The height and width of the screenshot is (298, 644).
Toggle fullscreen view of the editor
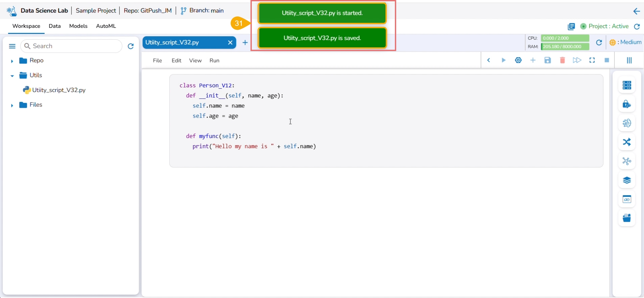point(592,60)
